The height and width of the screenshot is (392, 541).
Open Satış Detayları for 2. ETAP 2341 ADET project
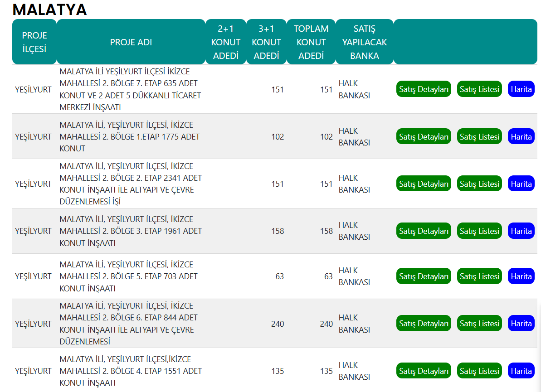coord(424,184)
